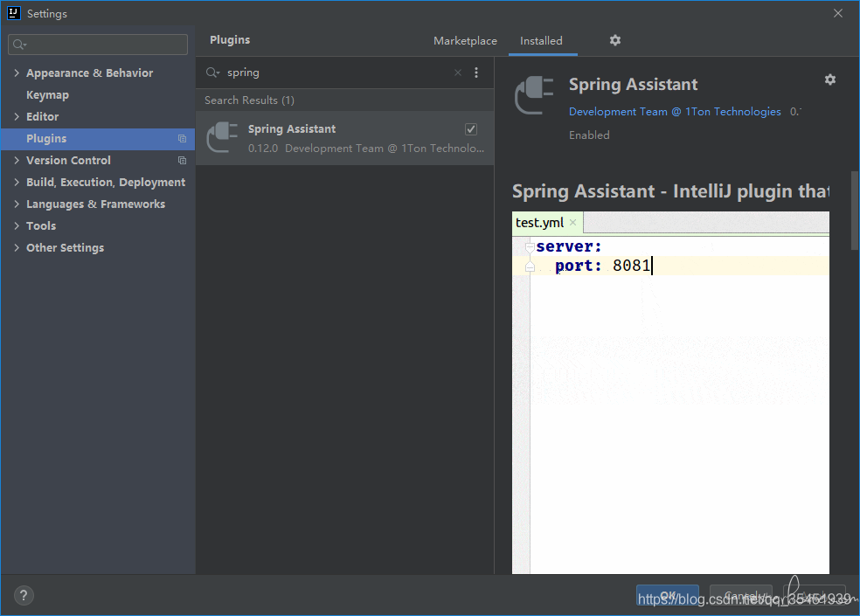The height and width of the screenshot is (616, 860).
Task: Switch to the Marketplace tab
Action: click(x=465, y=40)
